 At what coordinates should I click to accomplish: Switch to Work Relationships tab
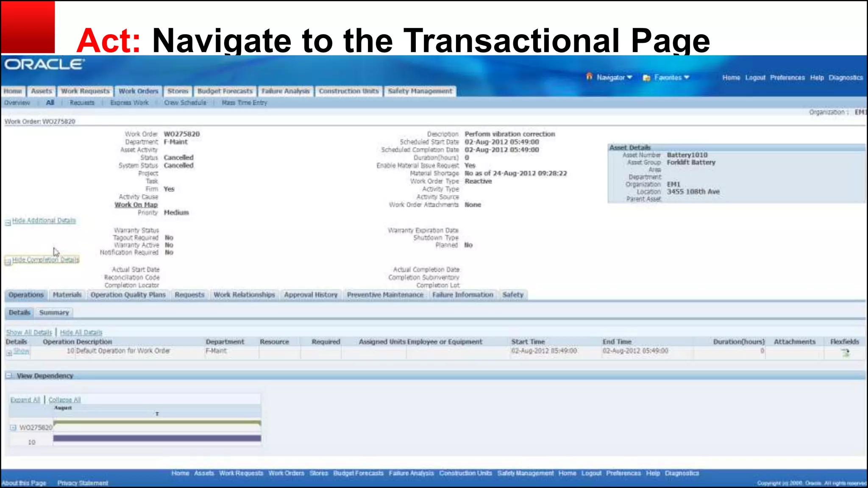point(244,295)
